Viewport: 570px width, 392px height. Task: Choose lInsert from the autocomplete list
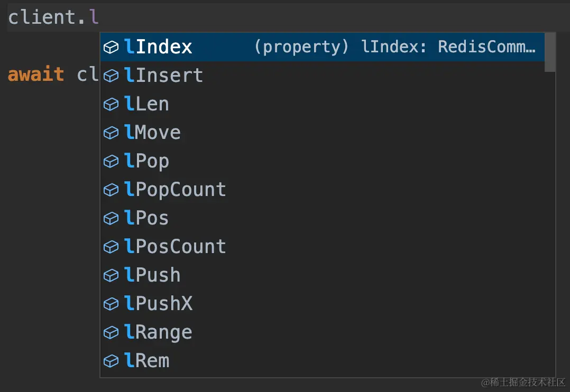pyautogui.click(x=323, y=76)
